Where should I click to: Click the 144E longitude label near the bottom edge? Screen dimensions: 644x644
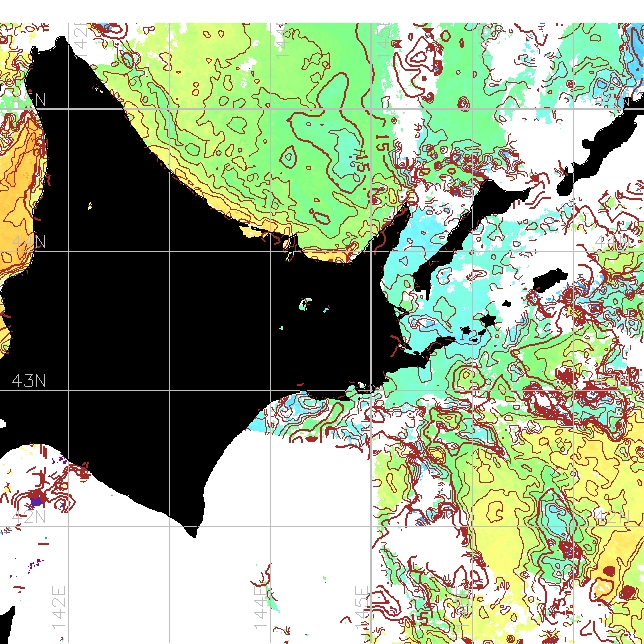pos(261,608)
